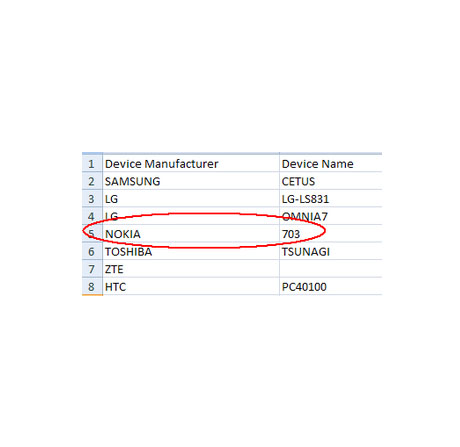Image resolution: width=460 pixels, height=447 pixels.
Task: Select row header 6
Action: click(92, 251)
